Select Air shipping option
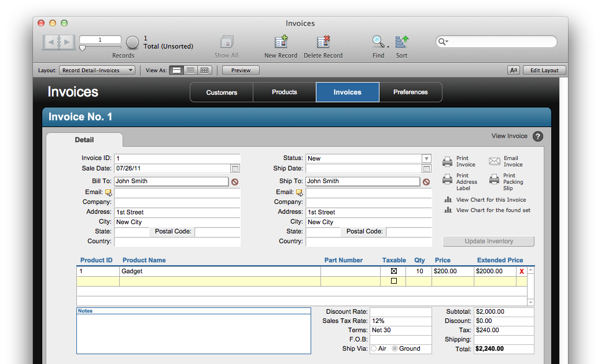This screenshot has width=601, height=364. click(x=374, y=349)
